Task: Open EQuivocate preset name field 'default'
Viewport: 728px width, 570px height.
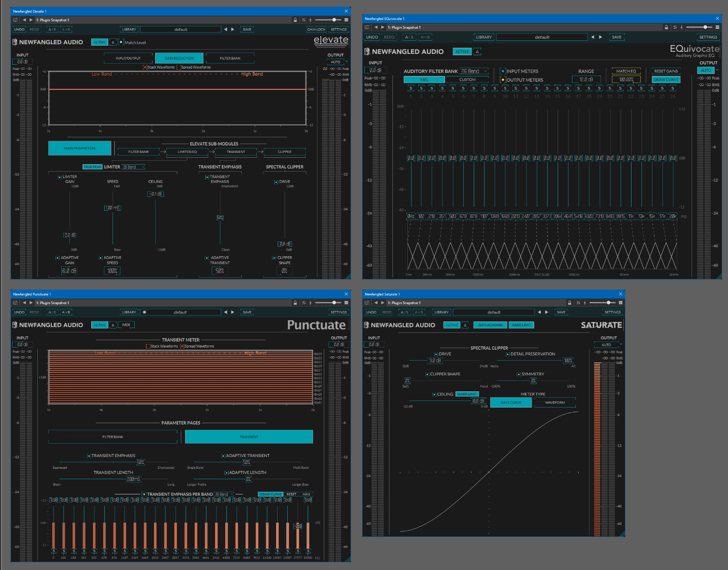Action: 542,37
